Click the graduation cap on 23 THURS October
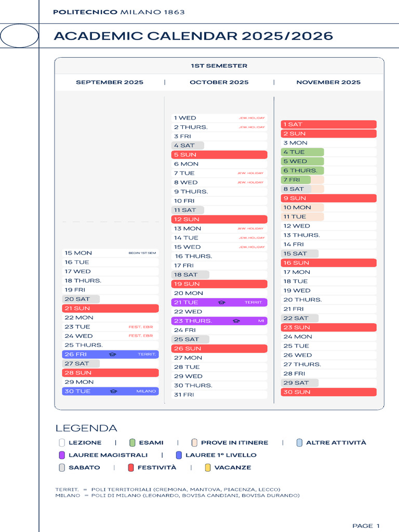The image size is (399, 532). tap(236, 321)
